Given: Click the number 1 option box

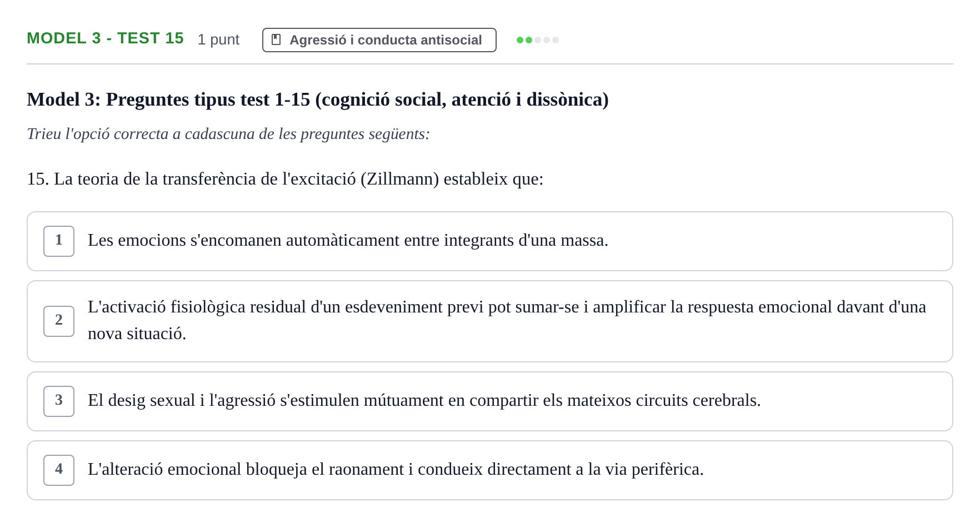Looking at the screenshot, I should coord(59,241).
